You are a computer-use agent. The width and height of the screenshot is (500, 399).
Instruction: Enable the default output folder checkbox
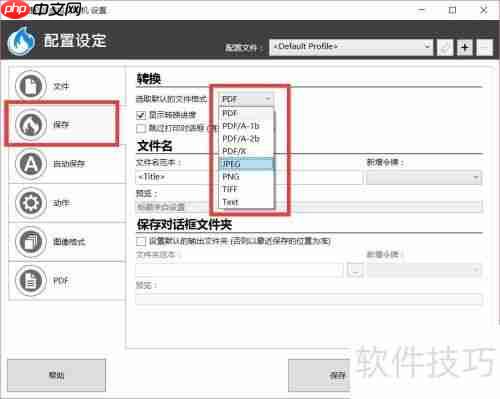tap(141, 241)
